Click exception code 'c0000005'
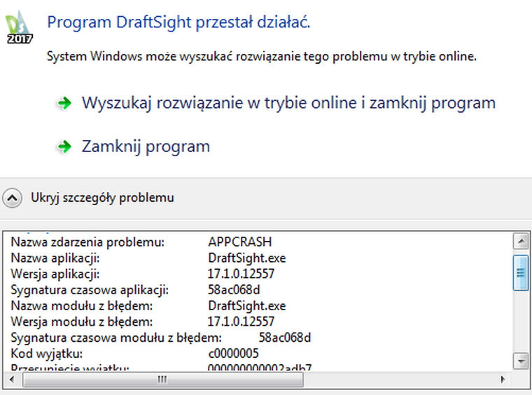This screenshot has height=395, width=532. click(x=233, y=353)
